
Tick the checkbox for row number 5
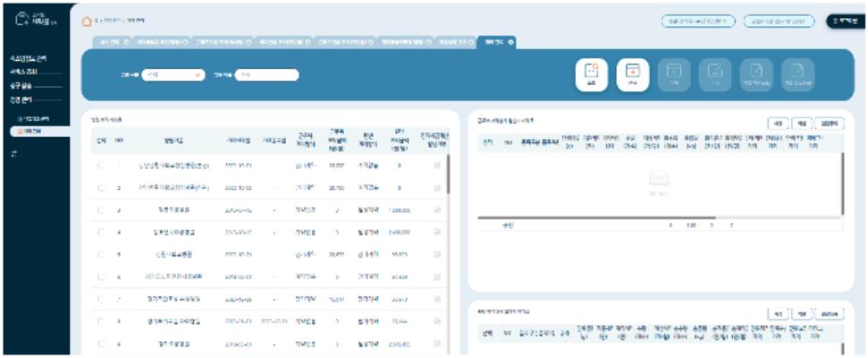(101, 254)
